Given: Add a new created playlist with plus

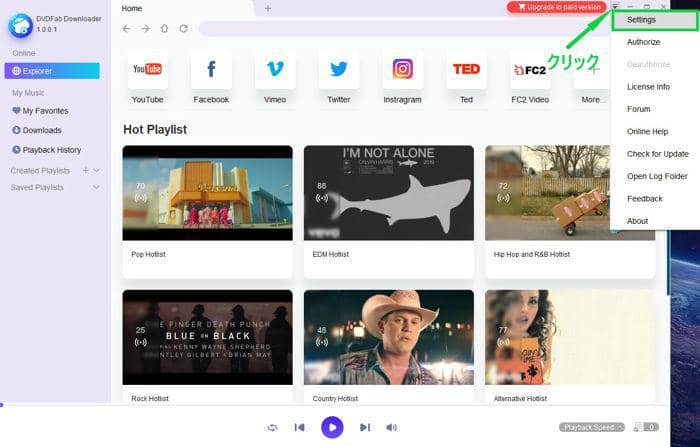Looking at the screenshot, I should point(86,170).
